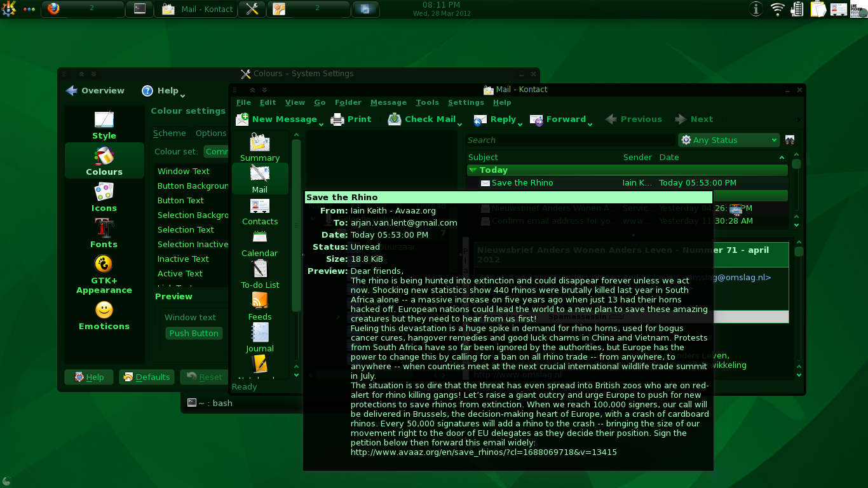The image size is (868, 488).
Task: Open Feeds in the Kontact sidebar
Action: (x=260, y=306)
